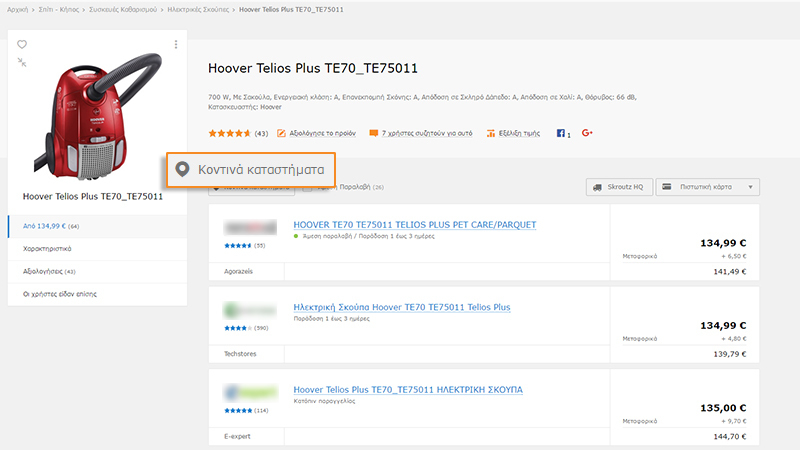Screen dimensions: 800x450
Task: Open the three-dot menu on product card
Action: coord(176,44)
